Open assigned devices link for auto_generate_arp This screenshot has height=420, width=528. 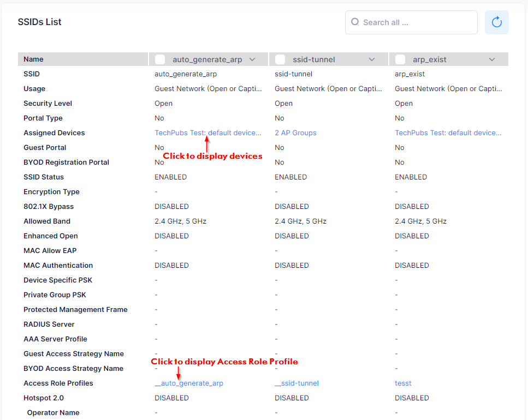coord(208,133)
